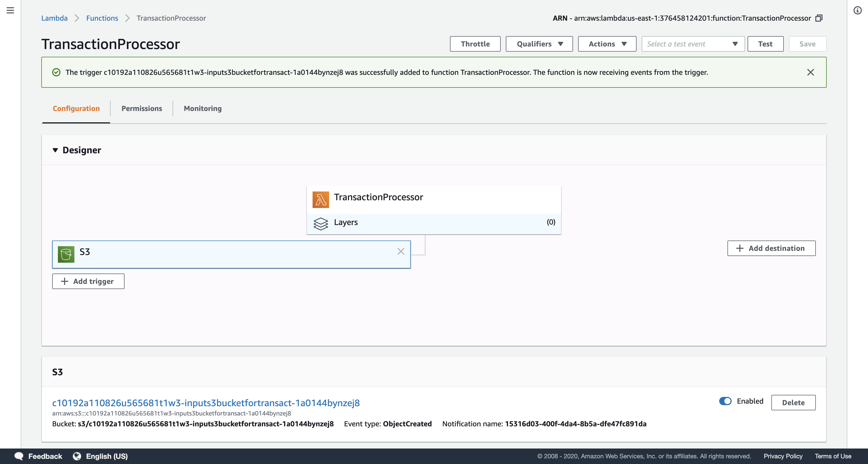Click the info panel icon
This screenshot has width=868, height=464.
[857, 10]
